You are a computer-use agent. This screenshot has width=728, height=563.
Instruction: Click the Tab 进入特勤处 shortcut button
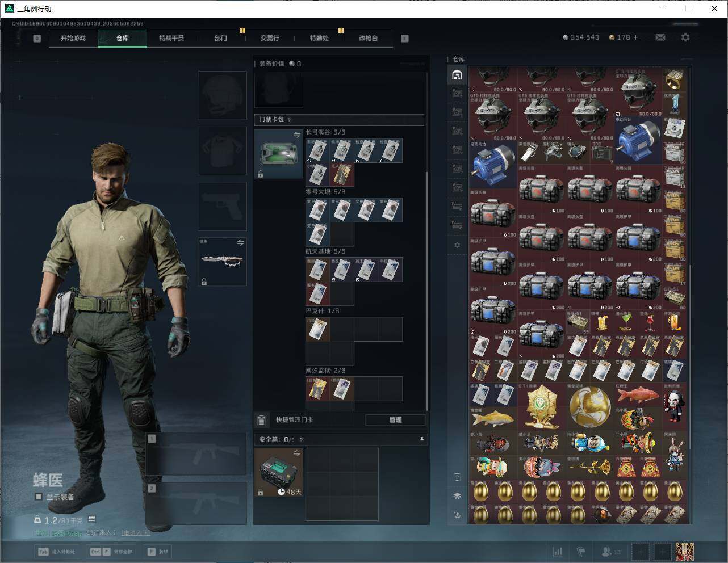(56, 552)
